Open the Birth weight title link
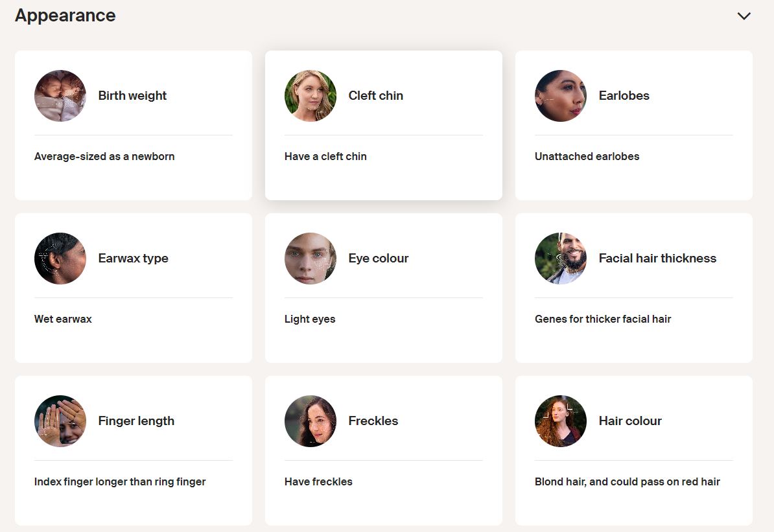This screenshot has width=774, height=532. pyautogui.click(x=132, y=96)
